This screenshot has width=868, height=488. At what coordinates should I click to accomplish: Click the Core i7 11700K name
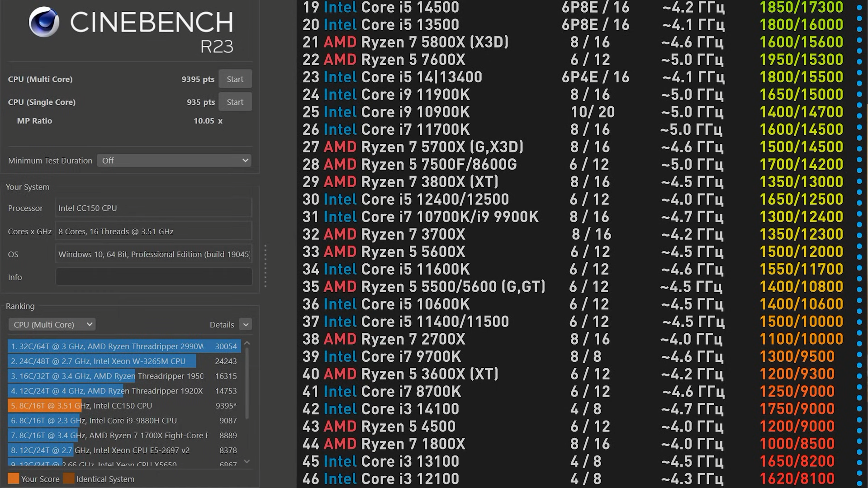(x=415, y=130)
